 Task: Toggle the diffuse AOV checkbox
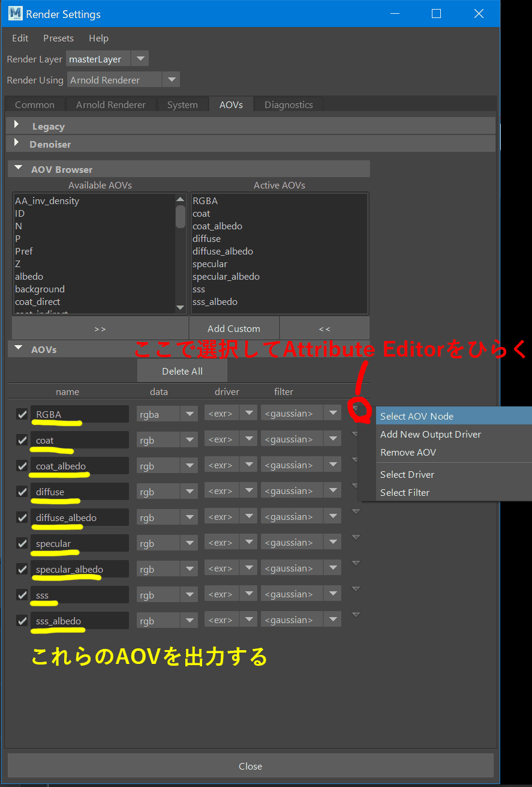point(22,492)
